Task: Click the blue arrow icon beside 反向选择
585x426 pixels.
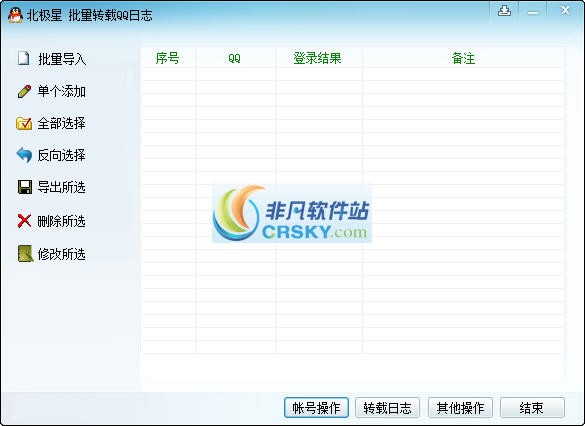Action: pos(24,155)
